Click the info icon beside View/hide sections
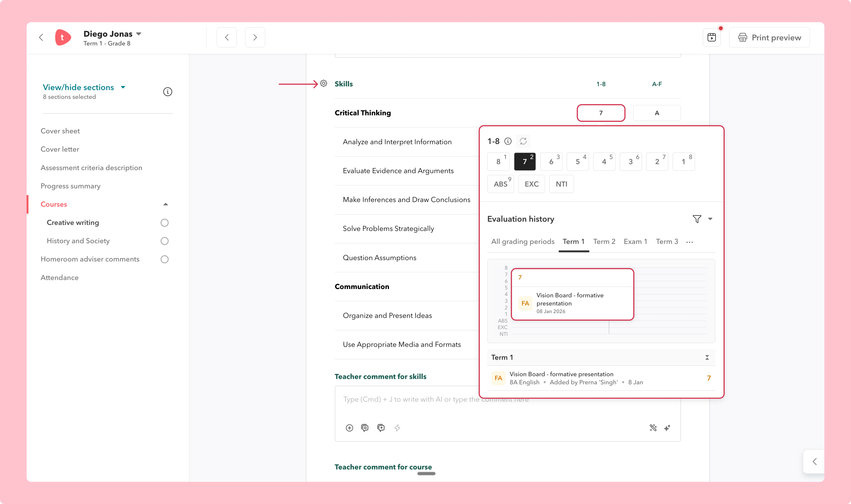This screenshot has width=851, height=504. point(167,92)
